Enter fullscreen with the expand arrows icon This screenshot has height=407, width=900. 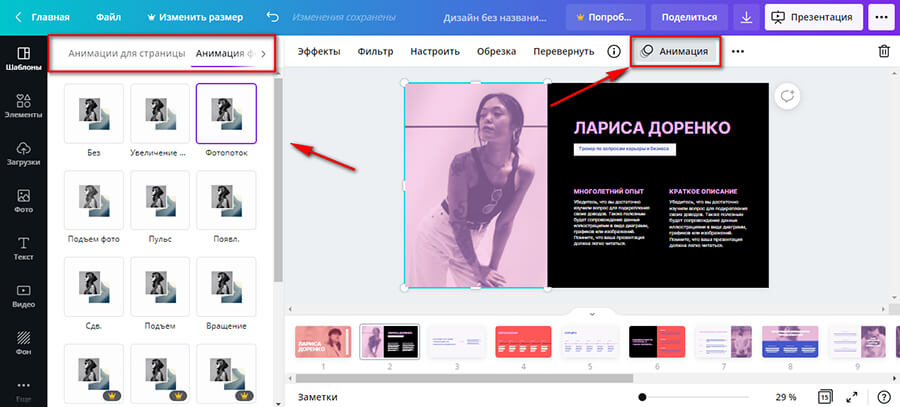pyautogui.click(x=853, y=397)
